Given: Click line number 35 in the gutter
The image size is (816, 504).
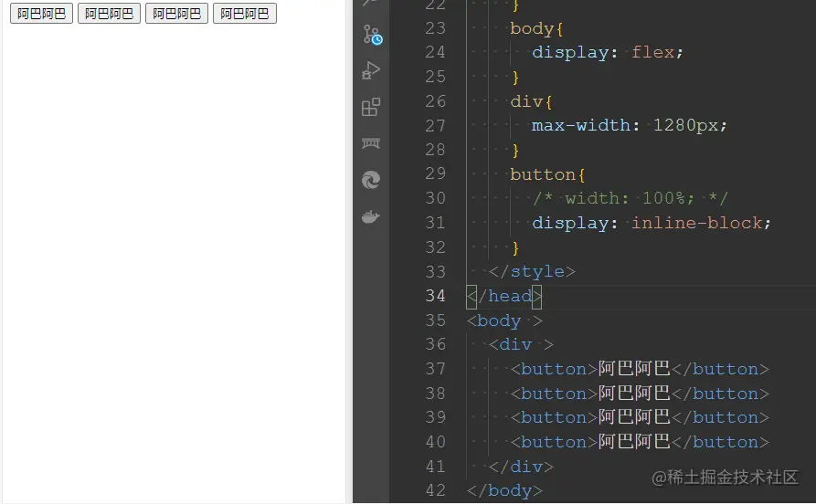Looking at the screenshot, I should tap(435, 320).
